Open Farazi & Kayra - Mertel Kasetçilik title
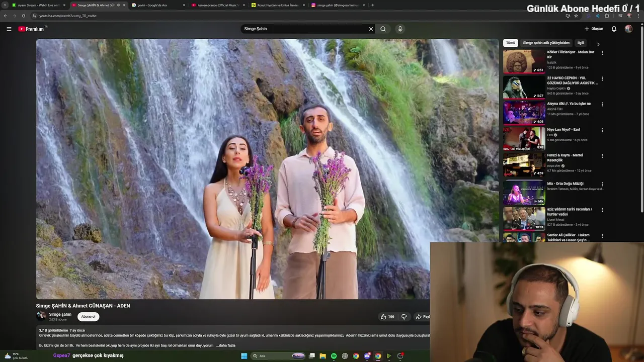The height and width of the screenshot is (362, 644). tap(566, 157)
